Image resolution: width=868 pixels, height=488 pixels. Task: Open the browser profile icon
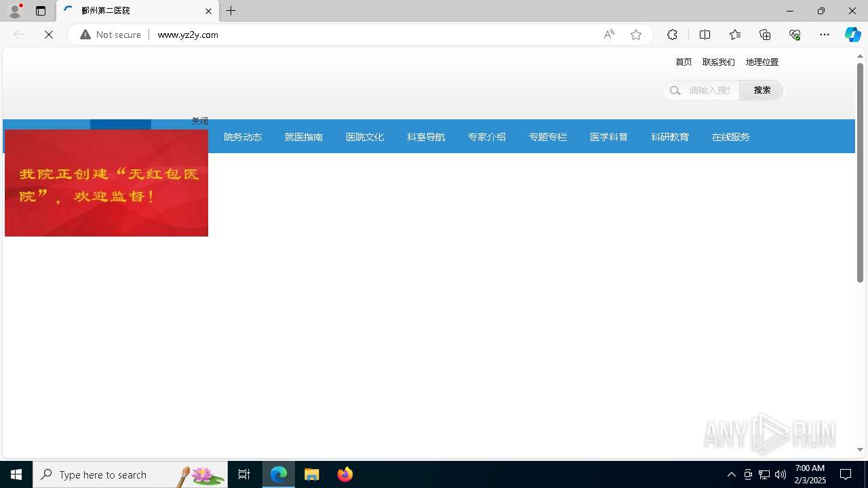15,11
